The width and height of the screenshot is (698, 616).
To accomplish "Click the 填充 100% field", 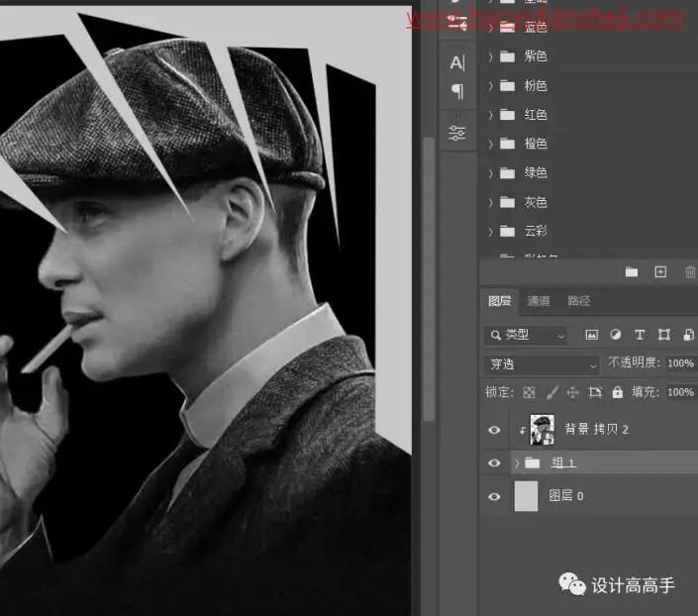I will point(681,392).
